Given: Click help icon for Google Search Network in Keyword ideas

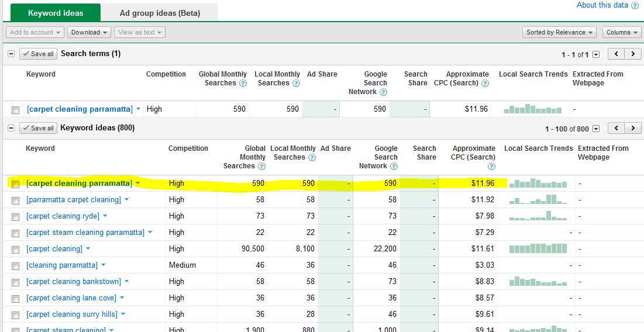Looking at the screenshot, I should [394, 166].
